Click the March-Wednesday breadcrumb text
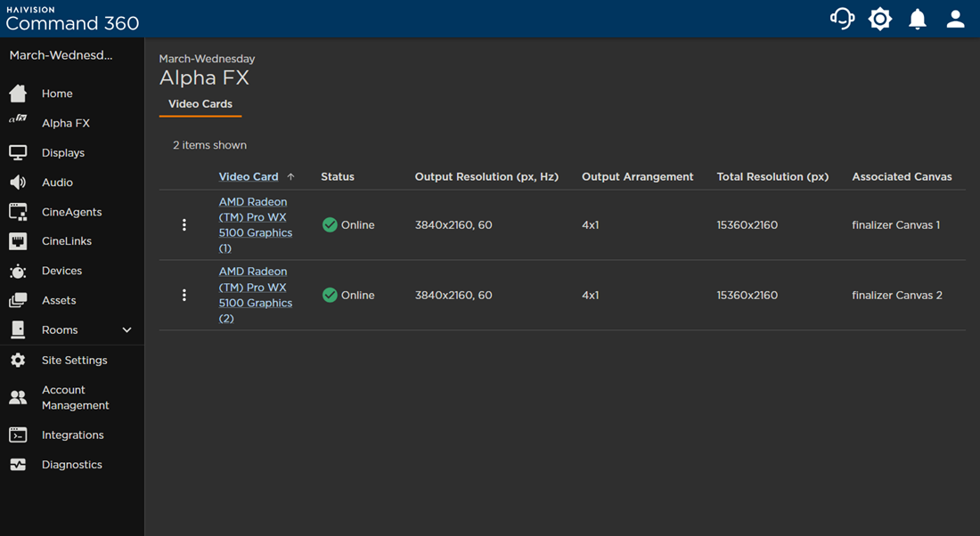The height and width of the screenshot is (536, 980). click(207, 59)
